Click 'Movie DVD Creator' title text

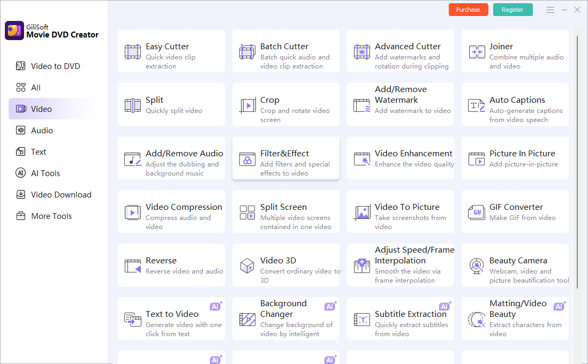[62, 35]
